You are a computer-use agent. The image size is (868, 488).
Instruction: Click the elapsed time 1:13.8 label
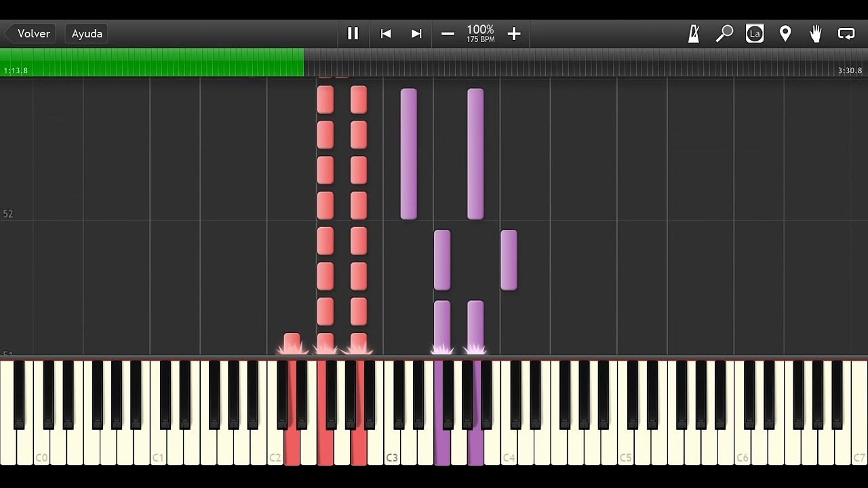(x=16, y=70)
